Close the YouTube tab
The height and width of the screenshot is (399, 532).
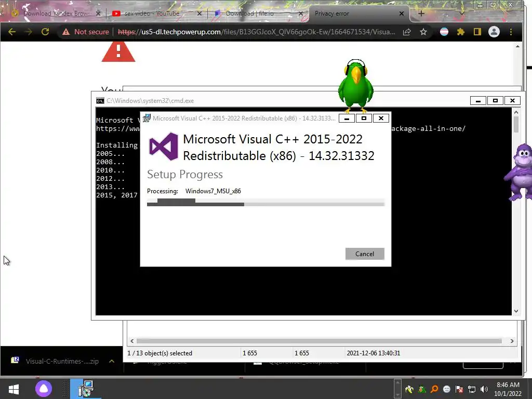click(199, 14)
